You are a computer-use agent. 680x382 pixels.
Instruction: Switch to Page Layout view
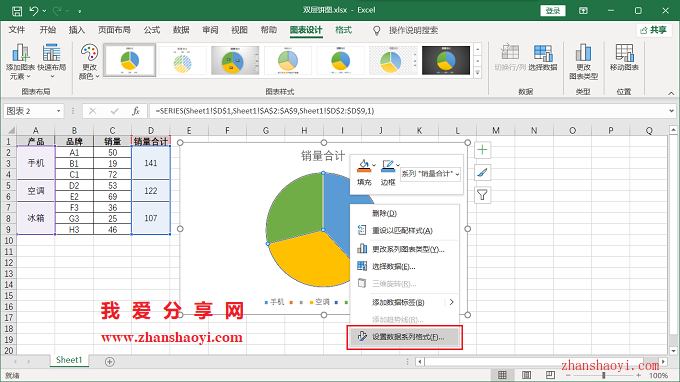click(526, 375)
